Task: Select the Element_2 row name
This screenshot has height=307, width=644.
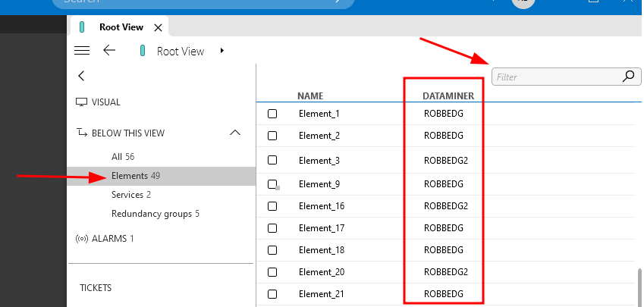Action: pos(319,136)
